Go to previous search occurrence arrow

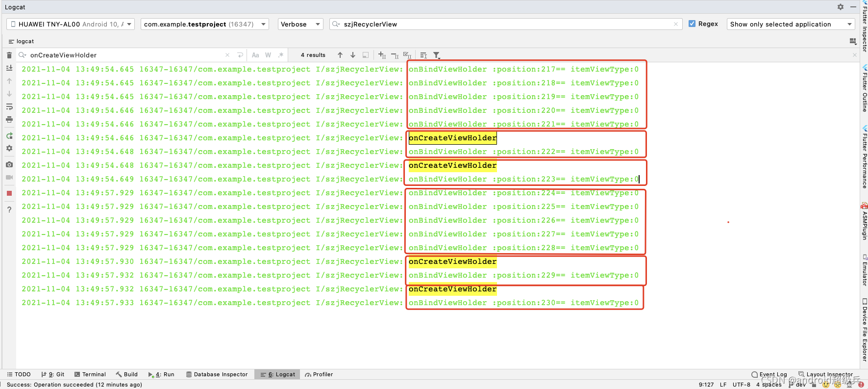340,55
